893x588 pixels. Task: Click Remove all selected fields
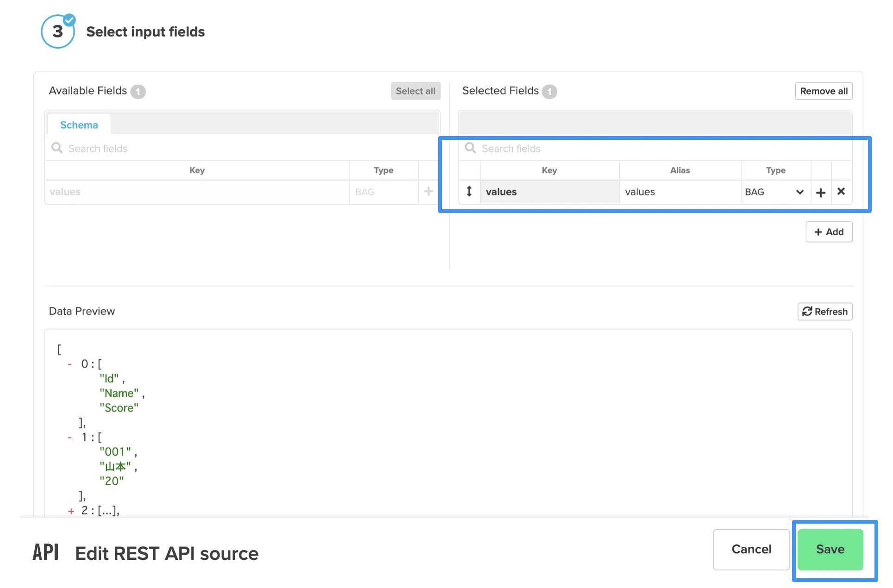tap(824, 91)
